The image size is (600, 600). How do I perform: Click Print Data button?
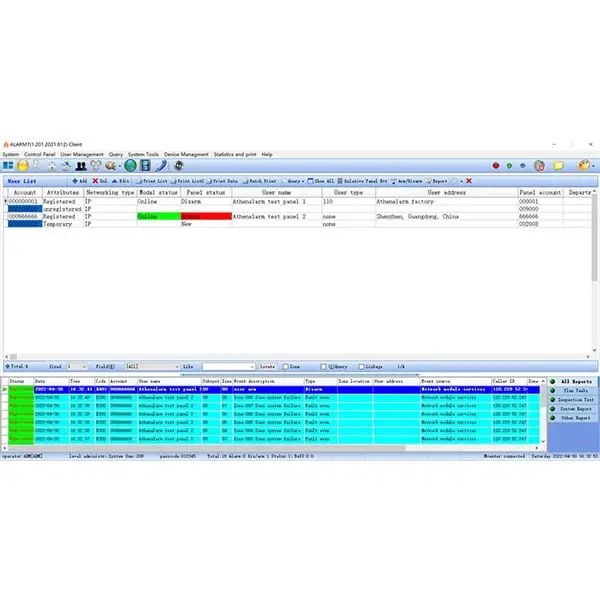pyautogui.click(x=222, y=181)
